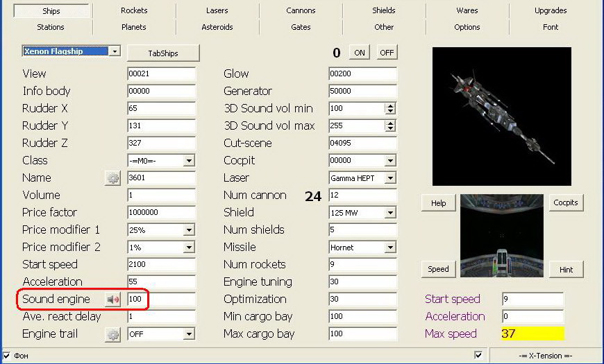Play the Sound engine speaker icon
The image size is (604, 364).
coord(112,300)
